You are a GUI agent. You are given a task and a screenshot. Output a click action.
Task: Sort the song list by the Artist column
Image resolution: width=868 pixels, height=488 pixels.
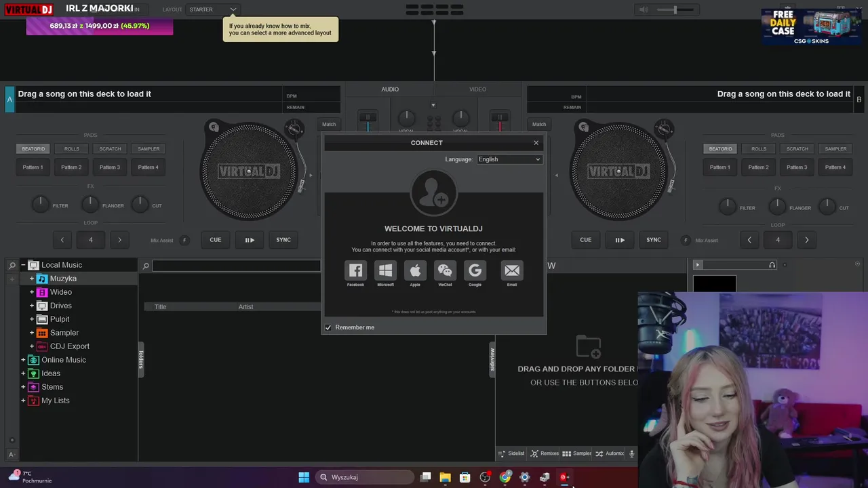click(x=278, y=307)
